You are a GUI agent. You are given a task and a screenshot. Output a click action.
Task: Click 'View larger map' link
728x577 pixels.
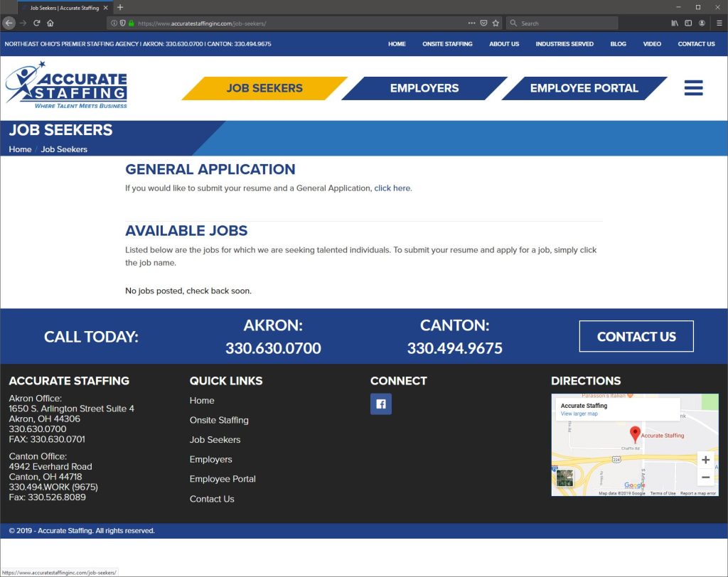click(x=579, y=414)
